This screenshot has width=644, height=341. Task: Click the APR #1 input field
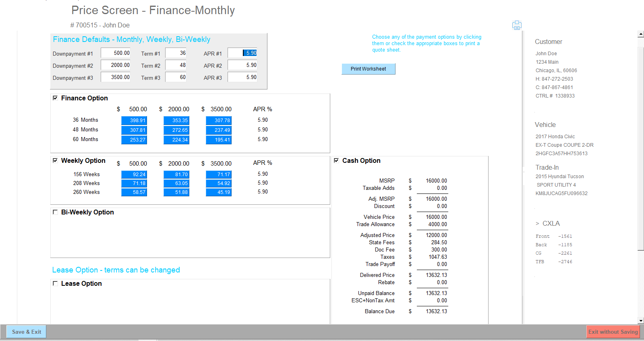[242, 53]
